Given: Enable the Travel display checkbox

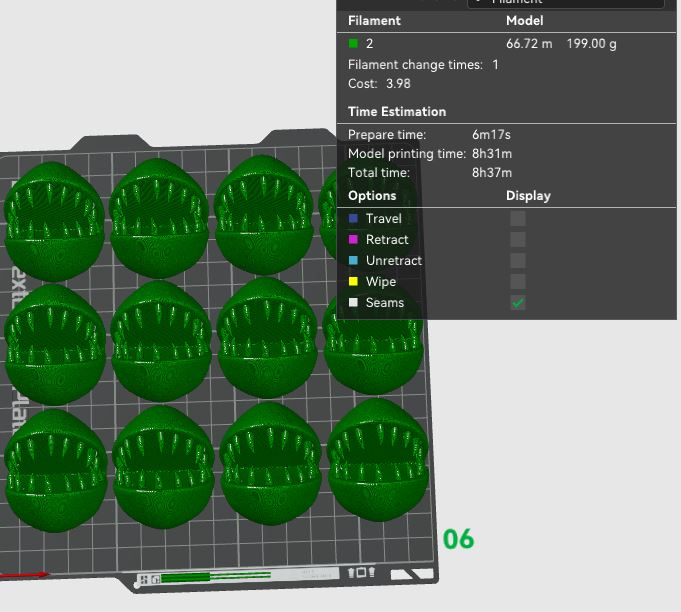Looking at the screenshot, I should point(518,218).
